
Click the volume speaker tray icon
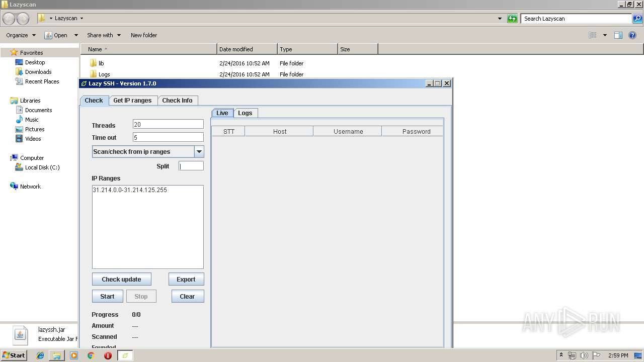(584, 355)
